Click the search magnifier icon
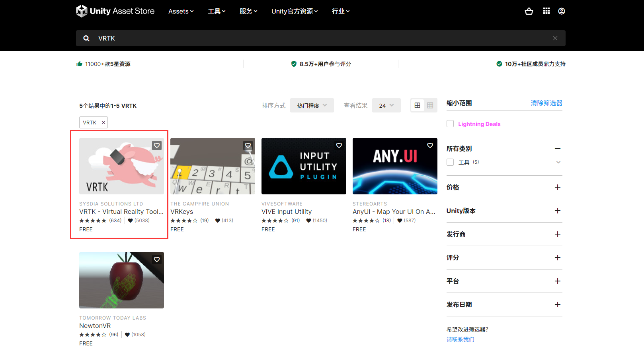 pyautogui.click(x=86, y=38)
